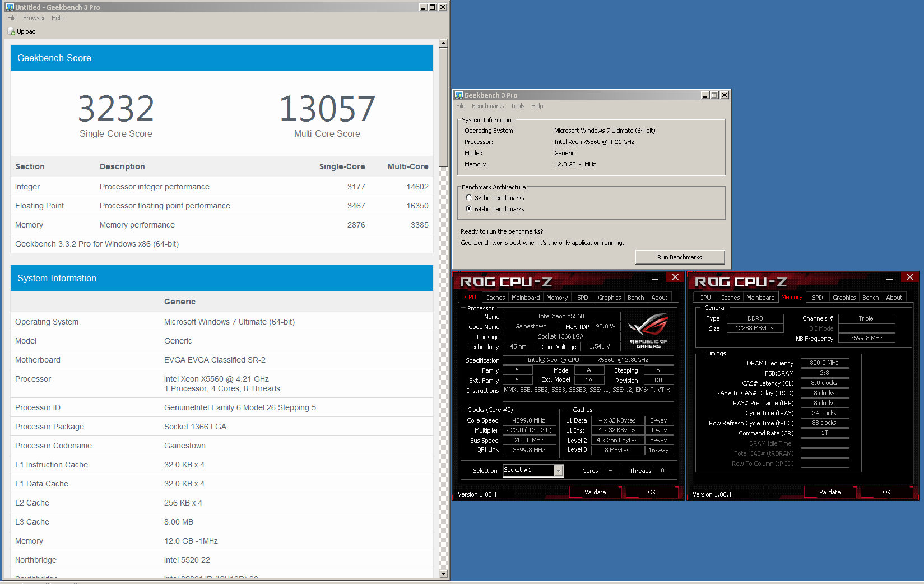Click the Floating Point row in the score table

pos(222,206)
